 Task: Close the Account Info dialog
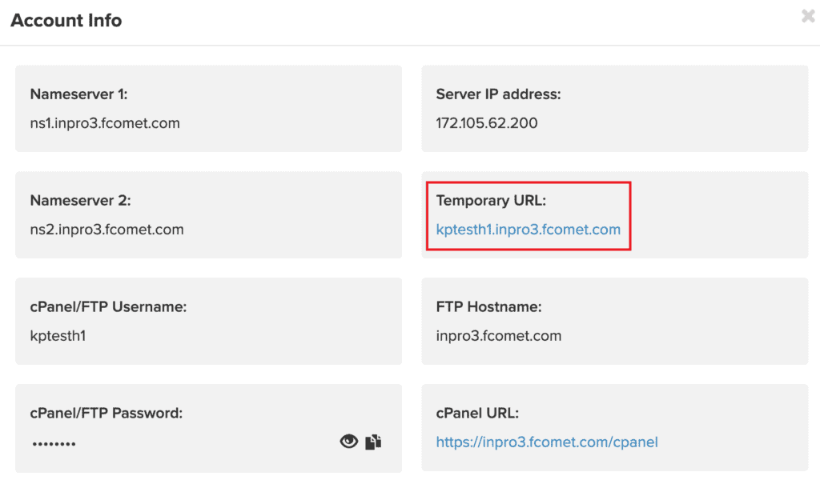(x=808, y=16)
